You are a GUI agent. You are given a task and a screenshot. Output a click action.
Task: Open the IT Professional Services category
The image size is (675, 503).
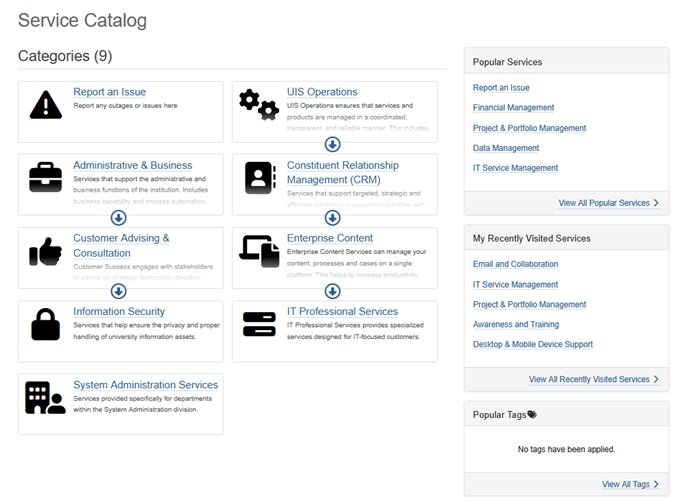pos(342,311)
